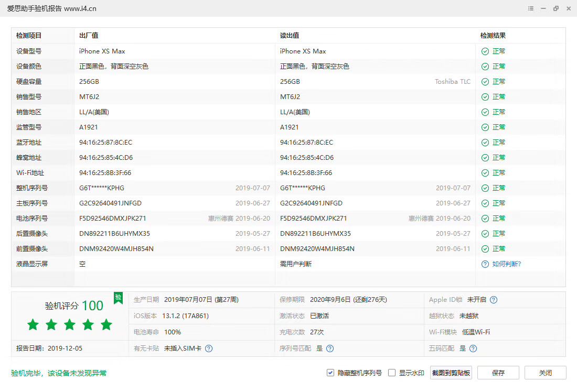Click the help icon next to 五码匹配
The height and width of the screenshot is (392, 577).
click(x=473, y=348)
